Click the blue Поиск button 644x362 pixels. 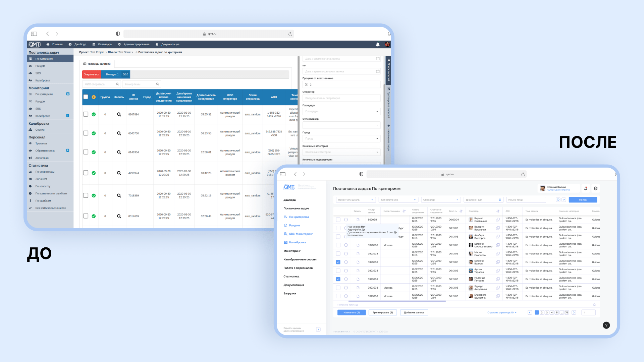click(x=583, y=200)
